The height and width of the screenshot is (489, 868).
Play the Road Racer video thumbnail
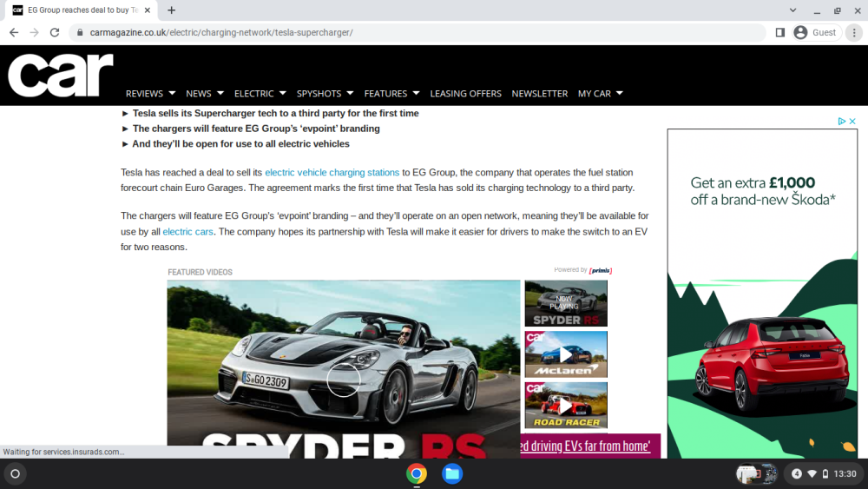(566, 406)
